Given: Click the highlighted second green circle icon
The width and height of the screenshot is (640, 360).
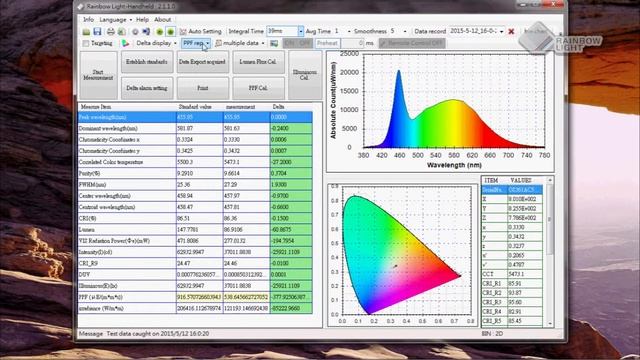Looking at the screenshot, I should tap(171, 31).
